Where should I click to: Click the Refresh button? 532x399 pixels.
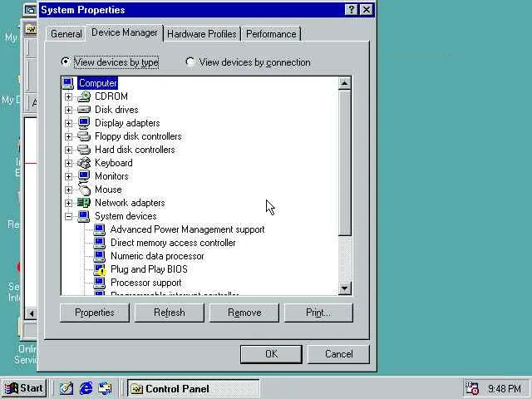[x=170, y=313]
